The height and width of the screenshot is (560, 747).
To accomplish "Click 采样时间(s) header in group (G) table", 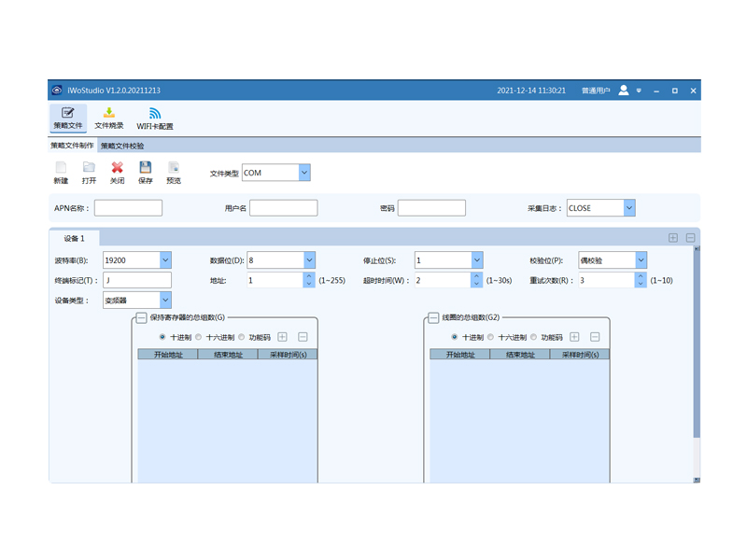I will pos(288,355).
